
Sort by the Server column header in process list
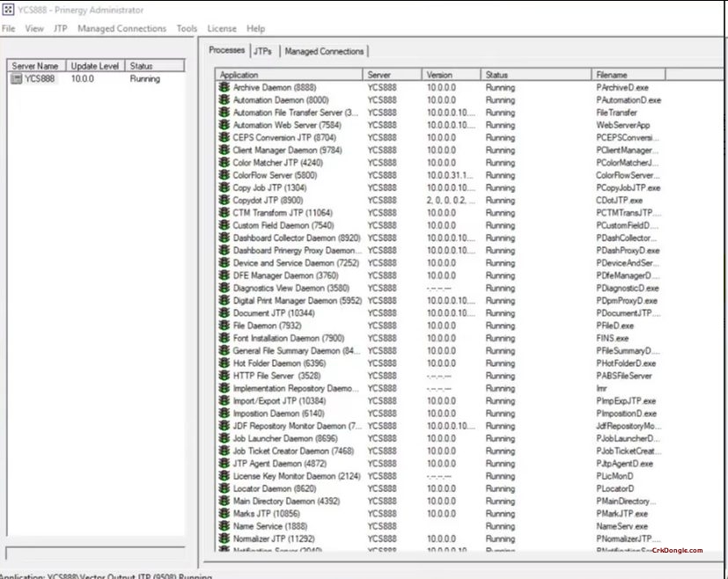click(392, 74)
